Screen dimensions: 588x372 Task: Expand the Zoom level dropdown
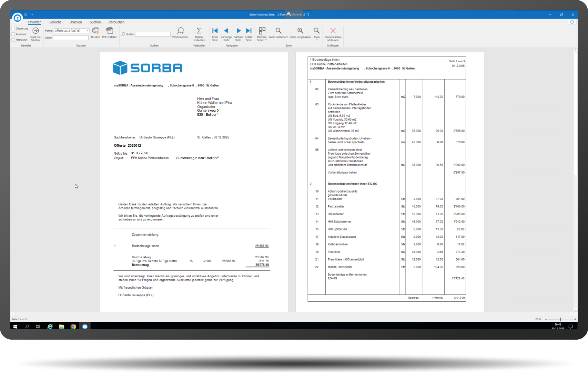tap(316, 34)
